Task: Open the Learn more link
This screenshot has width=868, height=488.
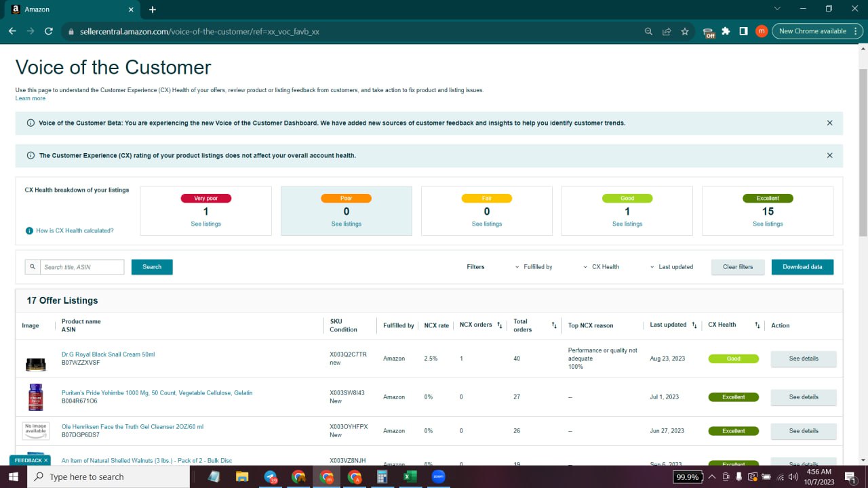Action: coord(31,98)
